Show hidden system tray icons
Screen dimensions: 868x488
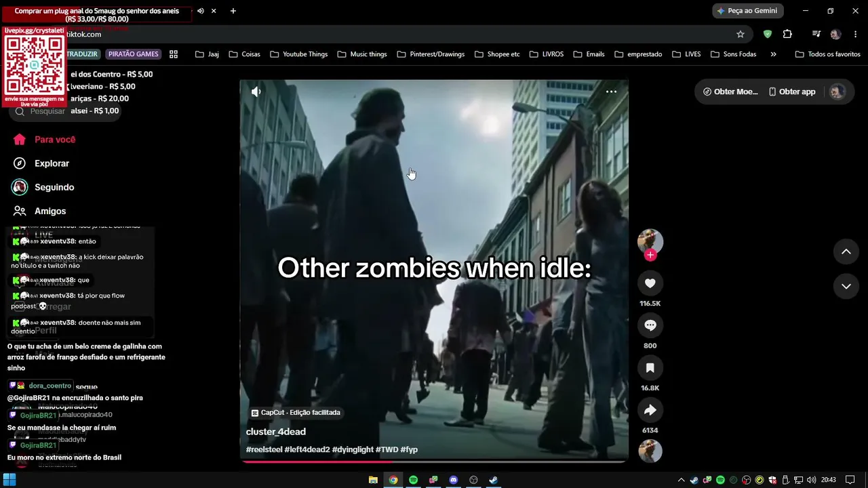[x=681, y=480]
